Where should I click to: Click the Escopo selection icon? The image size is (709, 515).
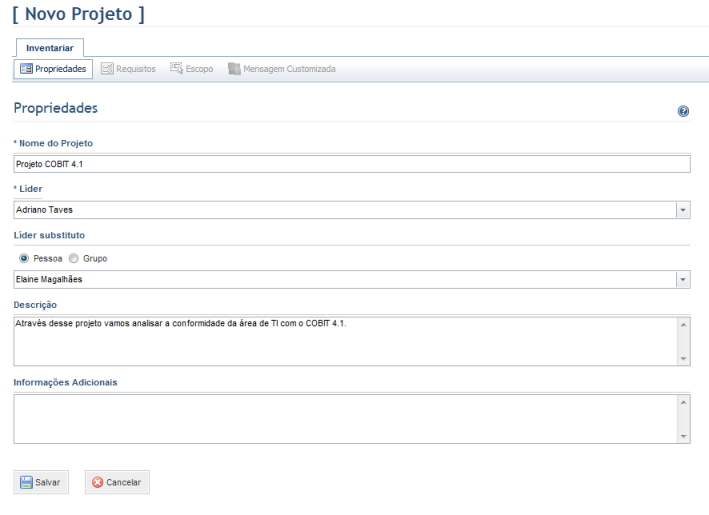point(176,68)
